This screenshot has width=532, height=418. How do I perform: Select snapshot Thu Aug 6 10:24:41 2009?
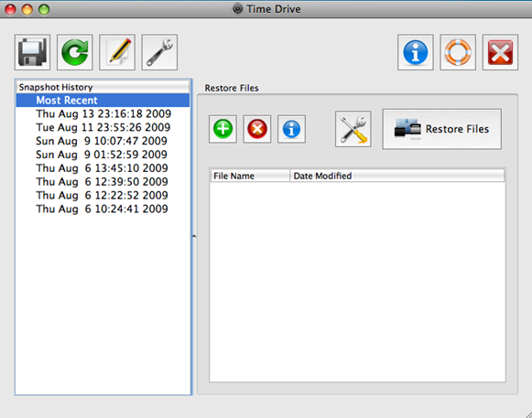click(103, 209)
